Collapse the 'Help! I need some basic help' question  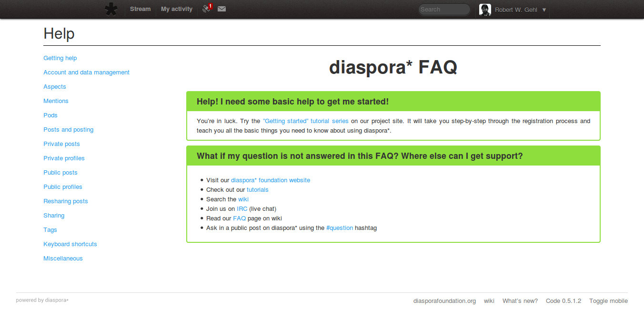[393, 102]
